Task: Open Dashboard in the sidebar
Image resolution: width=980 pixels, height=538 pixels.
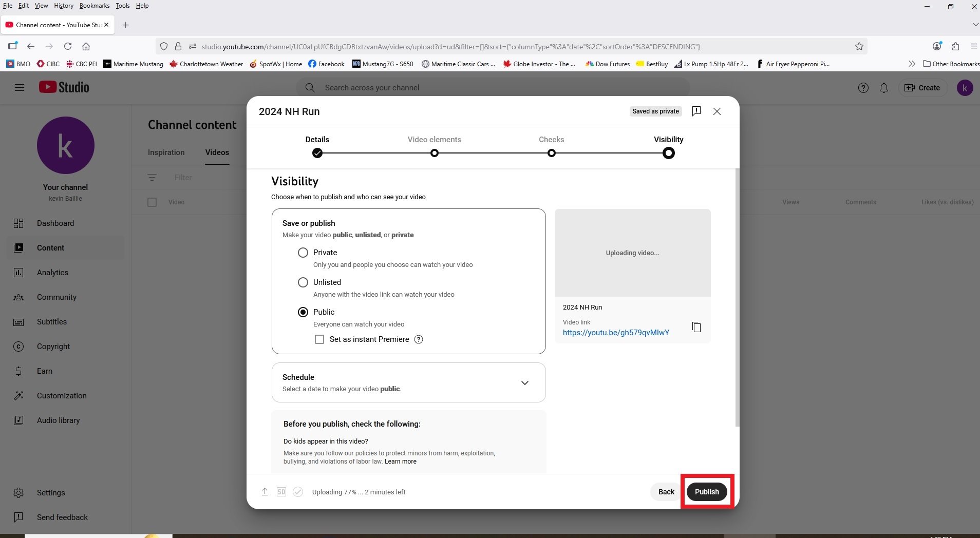Action: [66, 223]
